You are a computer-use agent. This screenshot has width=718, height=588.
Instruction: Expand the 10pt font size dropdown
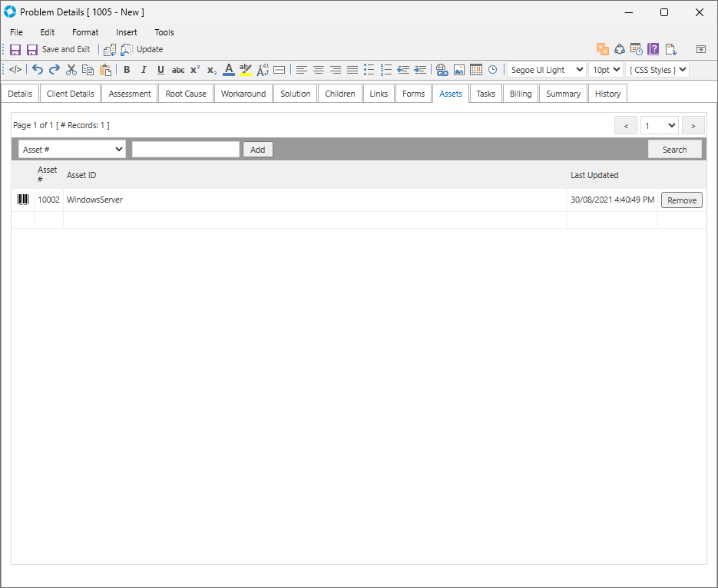[x=605, y=70]
